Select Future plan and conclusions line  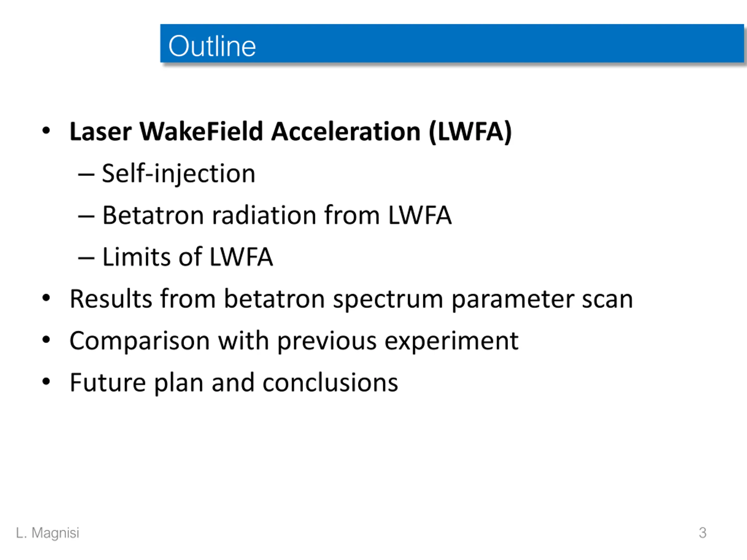pyautogui.click(x=234, y=383)
